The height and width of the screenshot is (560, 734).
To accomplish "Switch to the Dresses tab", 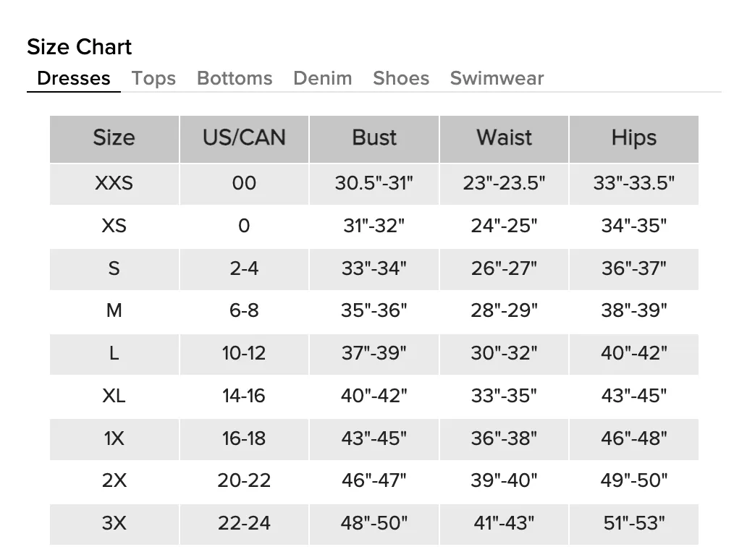I will (74, 78).
